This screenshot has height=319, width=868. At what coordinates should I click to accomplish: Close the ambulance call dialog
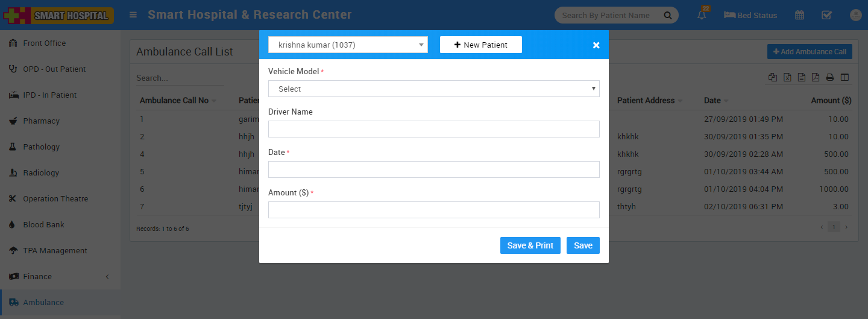pos(596,45)
